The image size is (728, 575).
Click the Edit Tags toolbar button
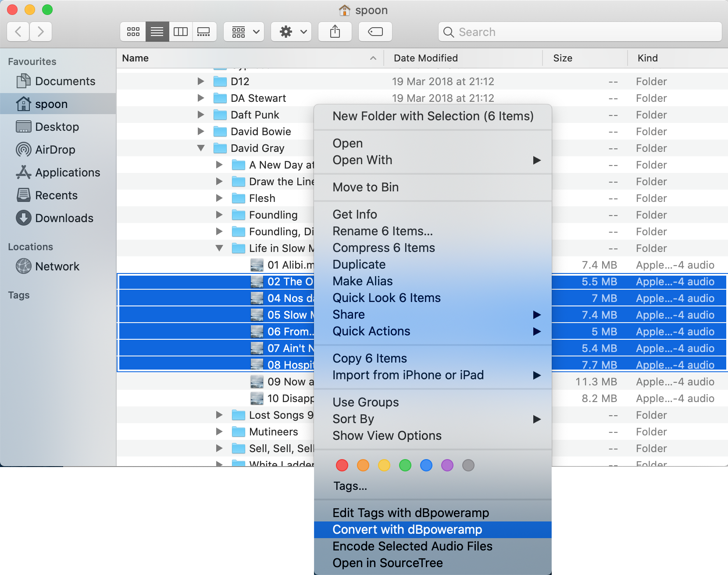click(375, 32)
